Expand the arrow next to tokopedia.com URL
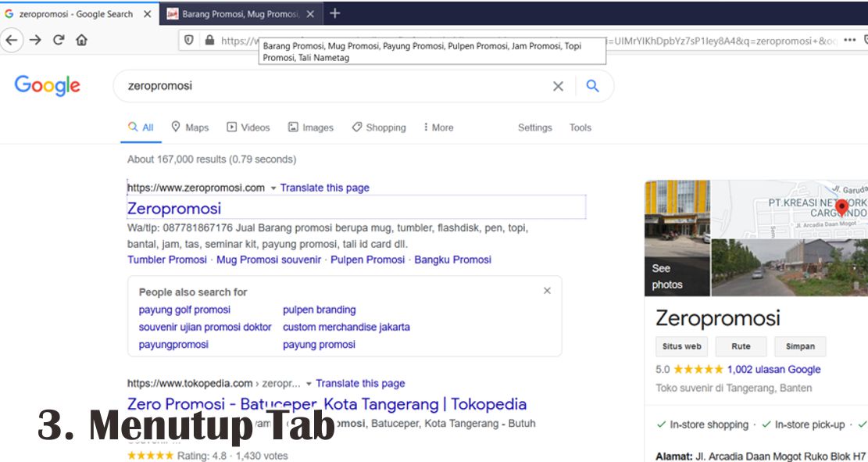The width and height of the screenshot is (868, 462). click(309, 384)
